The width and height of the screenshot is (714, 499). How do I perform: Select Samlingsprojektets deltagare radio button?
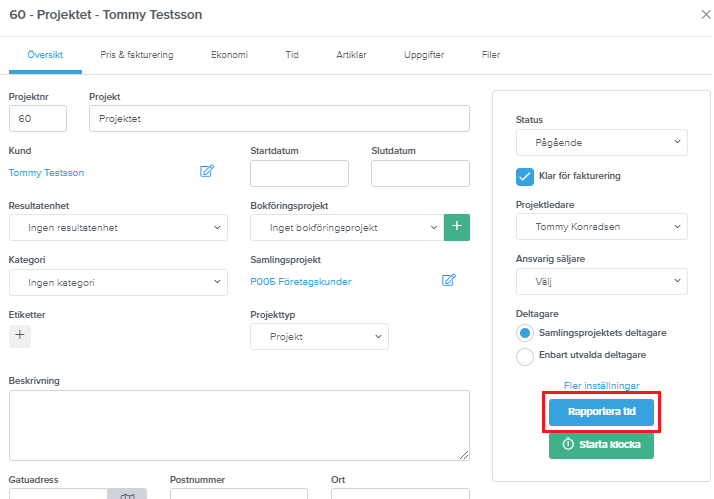point(525,333)
